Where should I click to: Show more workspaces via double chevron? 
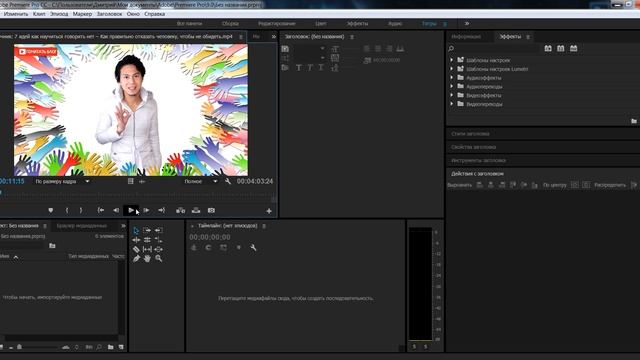(x=467, y=24)
